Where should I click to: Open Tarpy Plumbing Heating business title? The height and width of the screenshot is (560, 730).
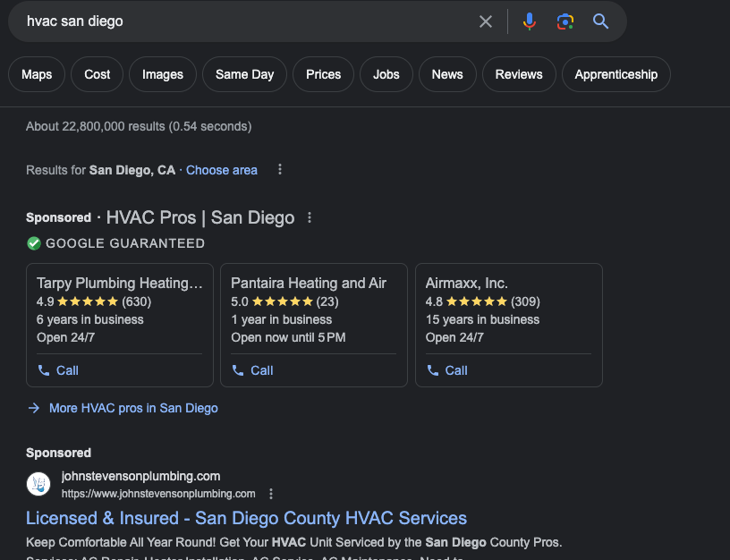120,283
